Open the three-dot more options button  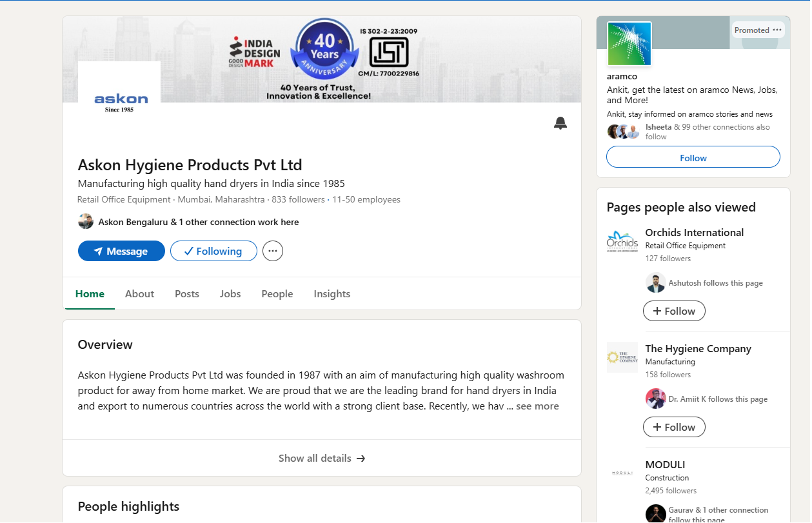pyautogui.click(x=273, y=251)
